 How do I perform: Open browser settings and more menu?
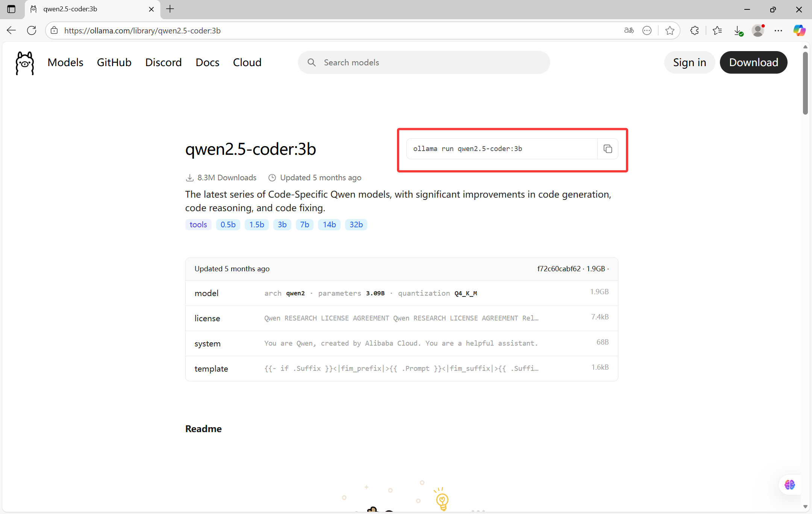[x=779, y=30]
